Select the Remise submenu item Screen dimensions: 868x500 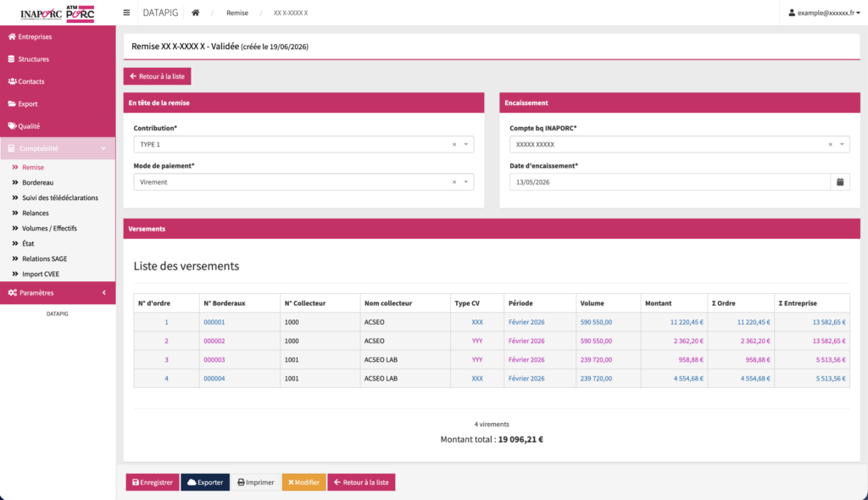(33, 167)
